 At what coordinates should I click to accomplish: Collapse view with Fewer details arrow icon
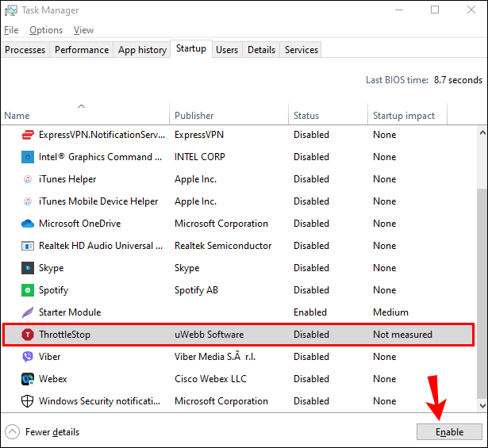click(x=13, y=432)
